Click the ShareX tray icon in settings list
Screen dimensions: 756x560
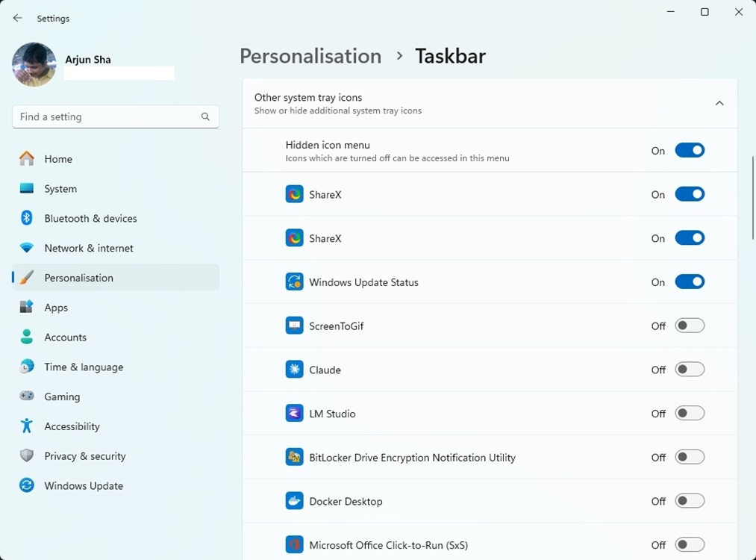point(294,193)
